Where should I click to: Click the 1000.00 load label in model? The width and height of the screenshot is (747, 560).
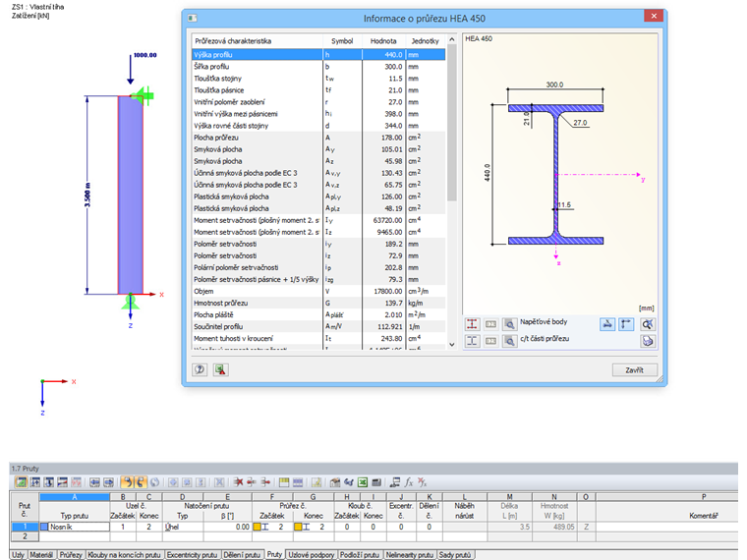click(144, 55)
